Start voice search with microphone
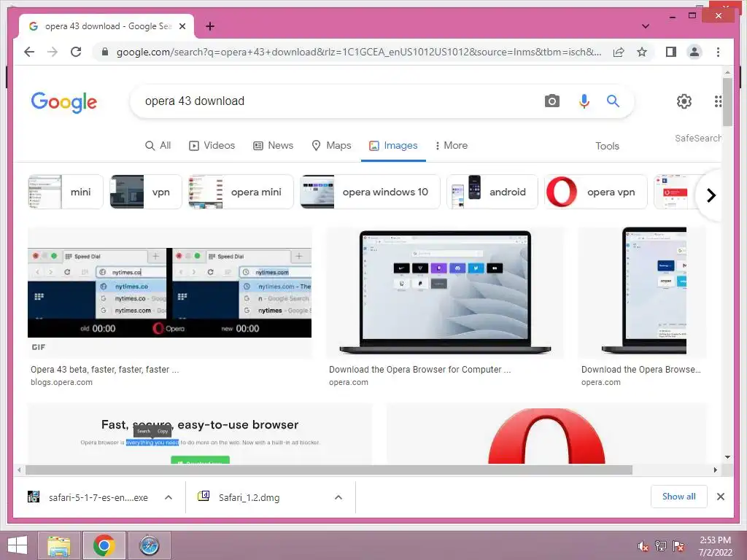Screen dimensions: 747x560 (x=584, y=101)
